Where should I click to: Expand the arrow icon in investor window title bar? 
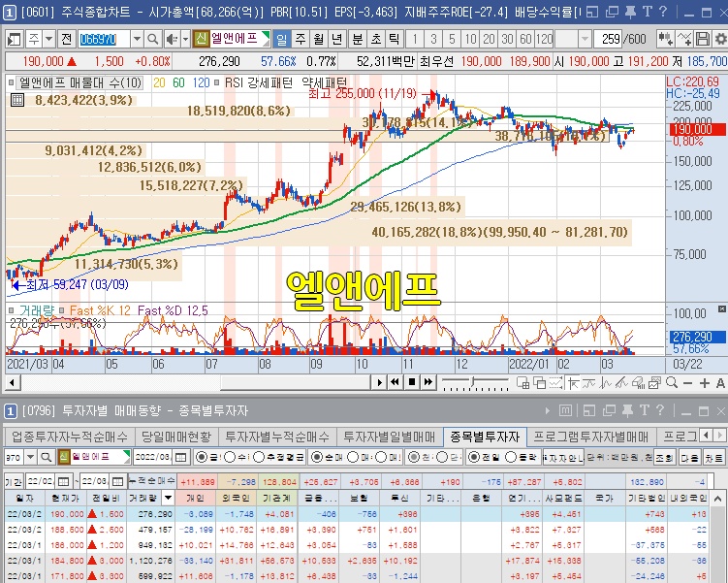(548, 410)
